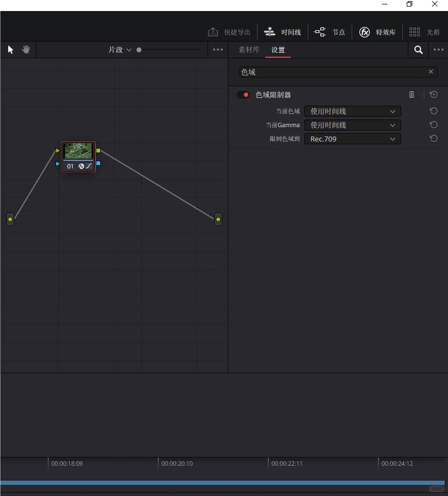Image resolution: width=448 pixels, height=496 pixels.
Task: Switch to the 设置 tab
Action: click(278, 50)
